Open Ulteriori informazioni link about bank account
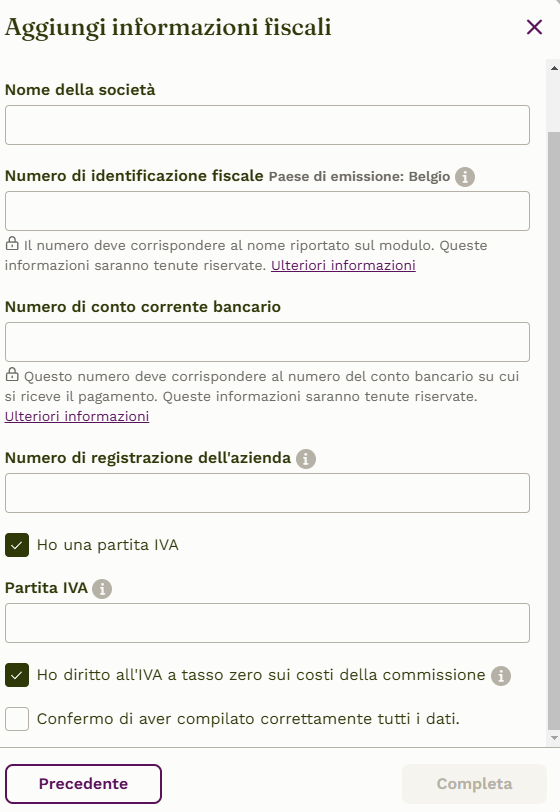Image resolution: width=560 pixels, height=812 pixels. point(77,416)
